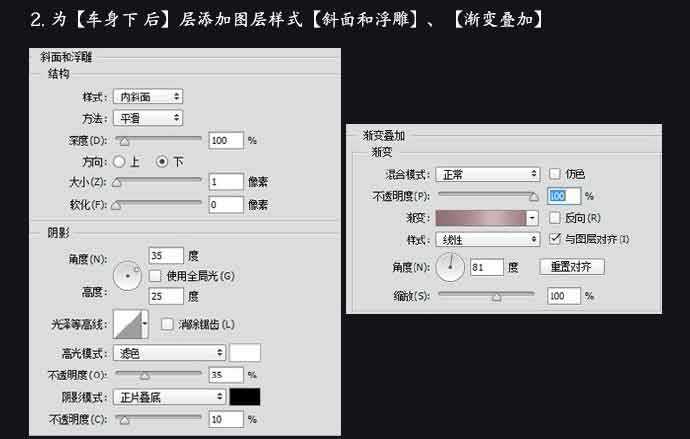Open gradient Blend Mode dropdown (正常)
The width and height of the screenshot is (690, 439).
click(x=489, y=175)
